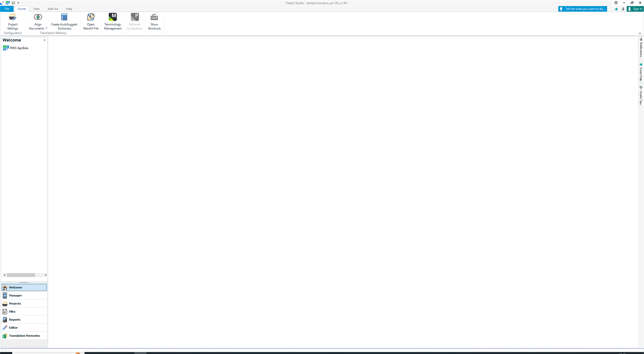The height and width of the screenshot is (354, 644).
Task: Click the Sign In button
Action: [635, 9]
